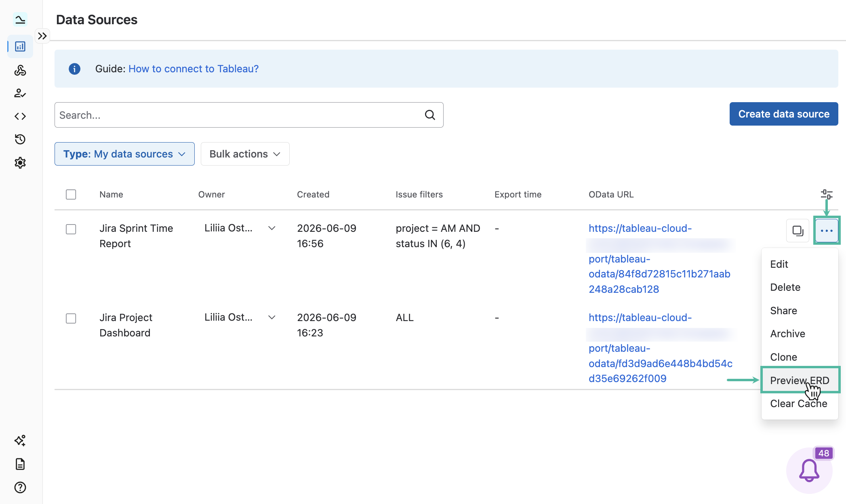Select Archive from the context menu
Viewport: 846px width, 504px height.
[x=800, y=334]
